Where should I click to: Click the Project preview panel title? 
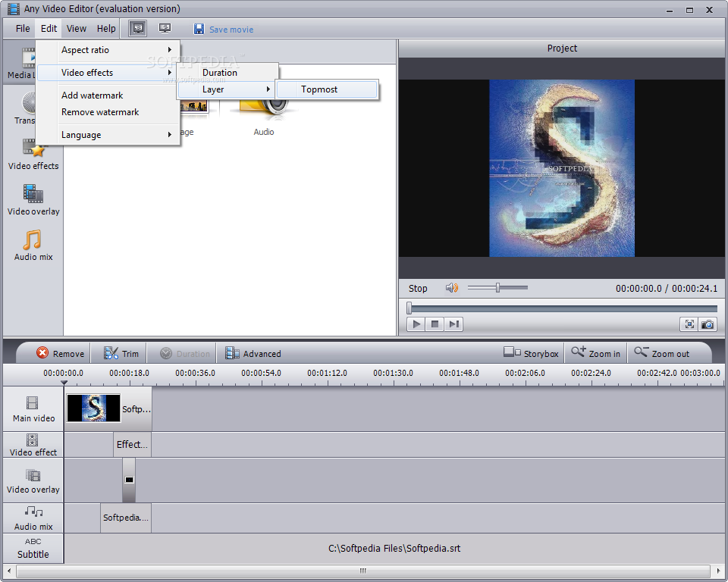(562, 48)
